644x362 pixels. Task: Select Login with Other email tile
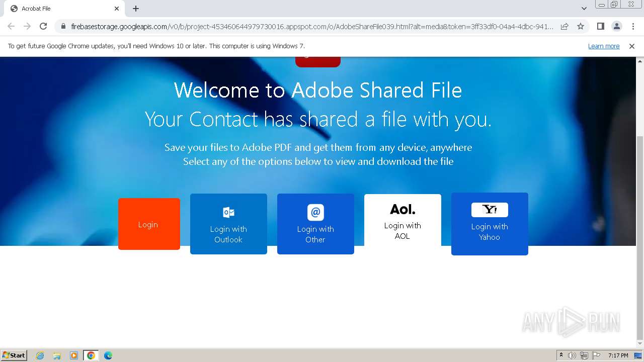click(x=315, y=224)
